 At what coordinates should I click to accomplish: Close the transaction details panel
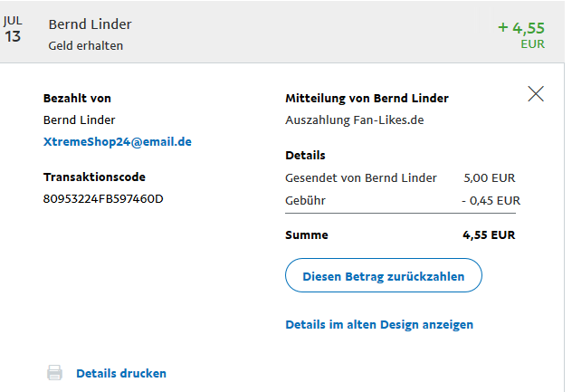(536, 93)
